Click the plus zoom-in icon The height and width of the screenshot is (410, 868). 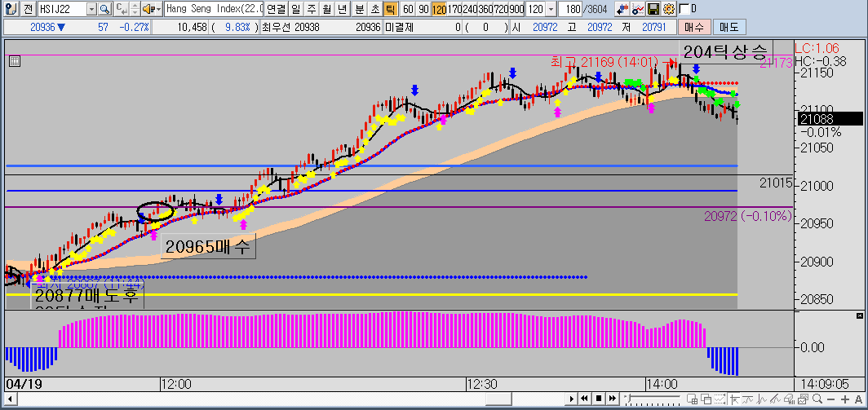coord(845,399)
